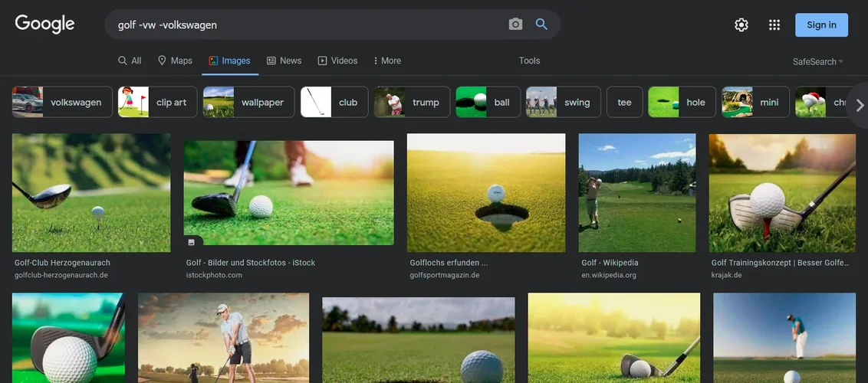Switch to the News tab
This screenshot has height=383, width=868.
[284, 61]
